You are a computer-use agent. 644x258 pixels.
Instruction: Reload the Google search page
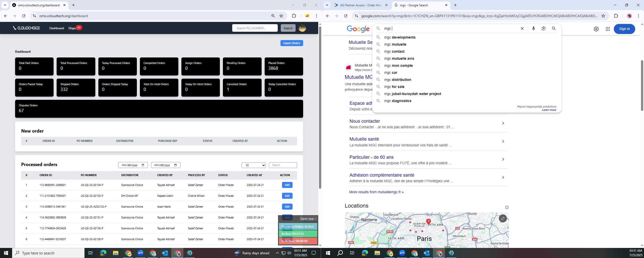346,16
